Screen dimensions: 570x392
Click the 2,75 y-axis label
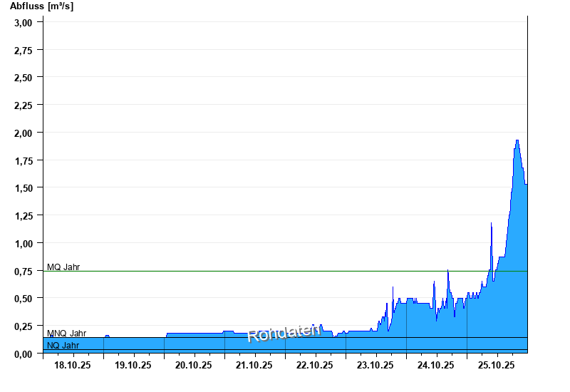click(24, 51)
